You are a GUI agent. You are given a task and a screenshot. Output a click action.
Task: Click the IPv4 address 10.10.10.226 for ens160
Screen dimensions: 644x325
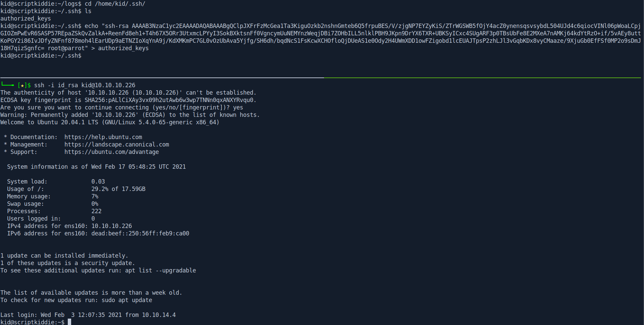click(112, 226)
